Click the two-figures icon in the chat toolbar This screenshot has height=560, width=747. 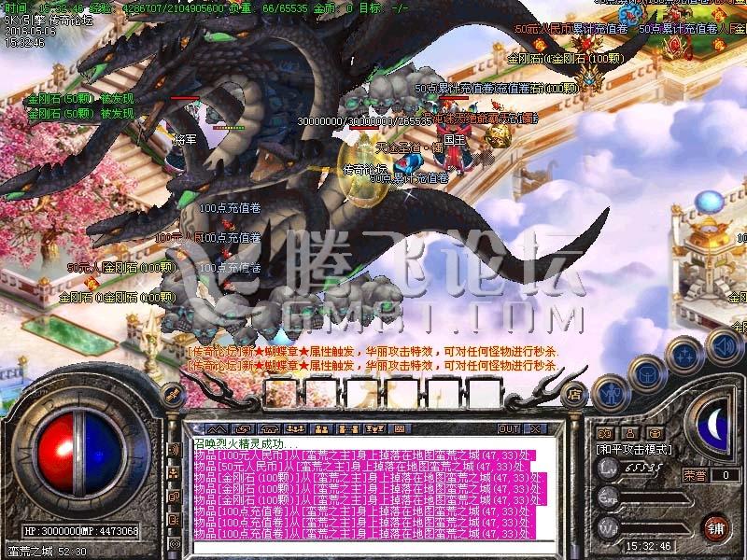click(321, 429)
